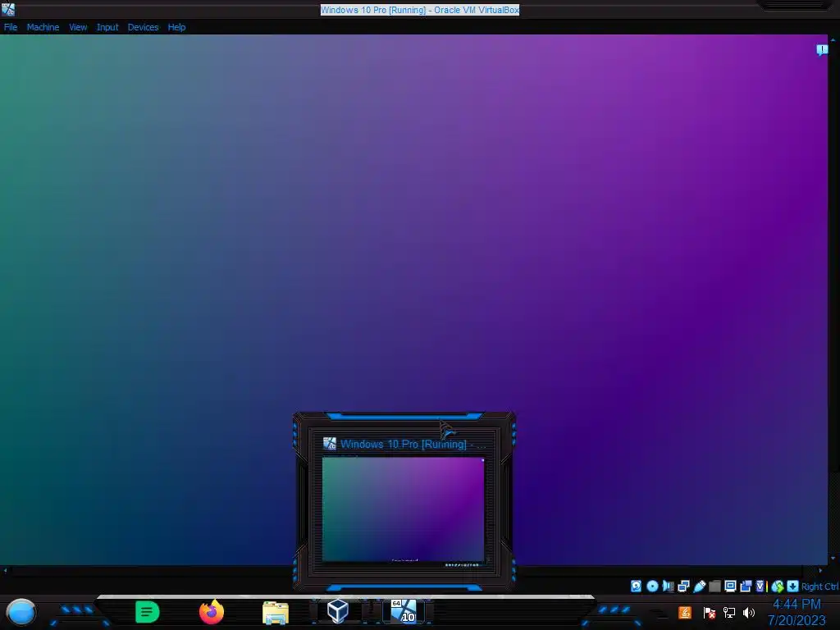Click the scroll left arrow of VM view
The height and width of the screenshot is (630, 840).
pyautogui.click(x=5, y=570)
